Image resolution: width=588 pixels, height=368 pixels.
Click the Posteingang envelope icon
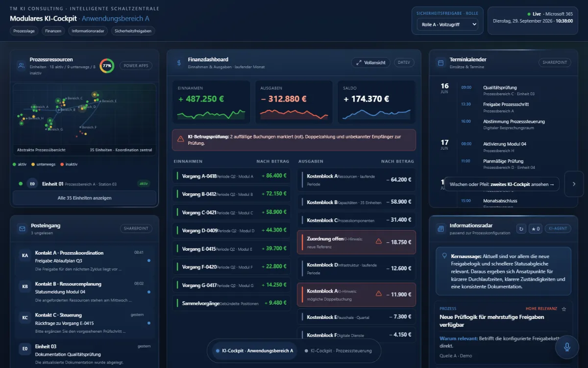(22, 229)
